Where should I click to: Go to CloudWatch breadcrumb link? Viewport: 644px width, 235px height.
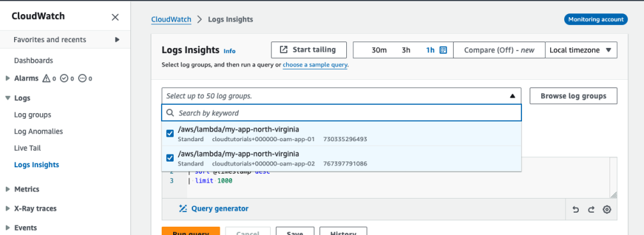[171, 19]
